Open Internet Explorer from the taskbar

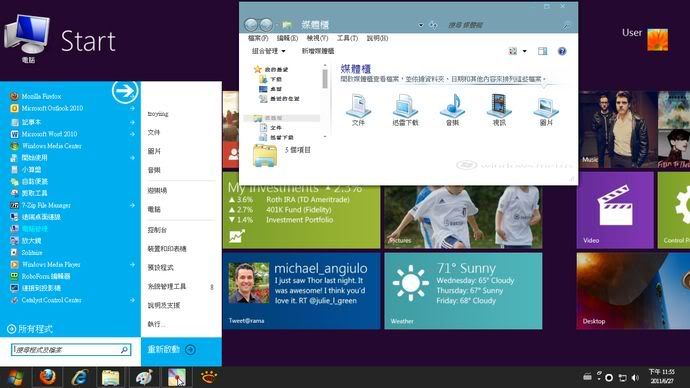[80, 377]
